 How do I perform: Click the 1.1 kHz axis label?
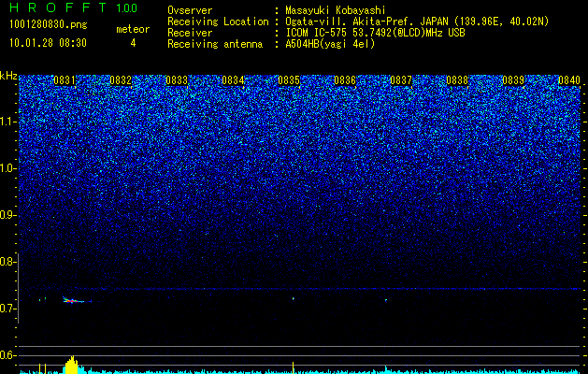click(8, 122)
